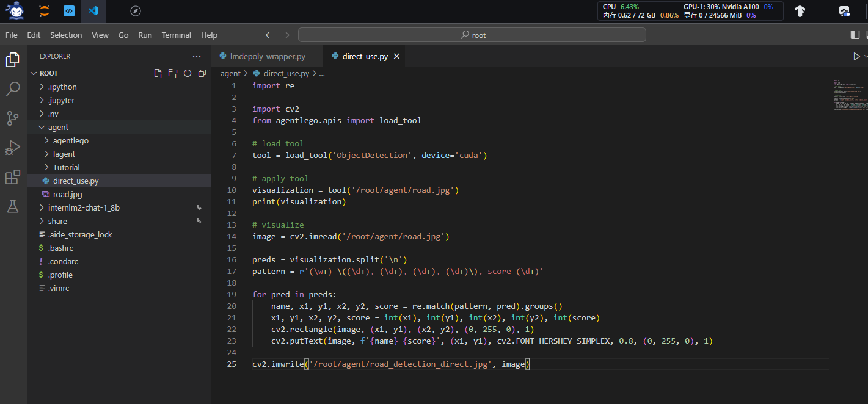Open the Run and Debug view

(x=13, y=148)
